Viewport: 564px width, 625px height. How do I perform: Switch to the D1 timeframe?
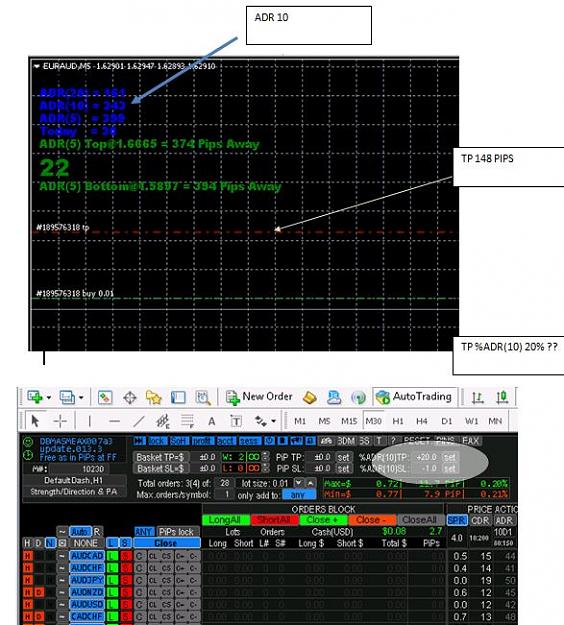coord(446,421)
